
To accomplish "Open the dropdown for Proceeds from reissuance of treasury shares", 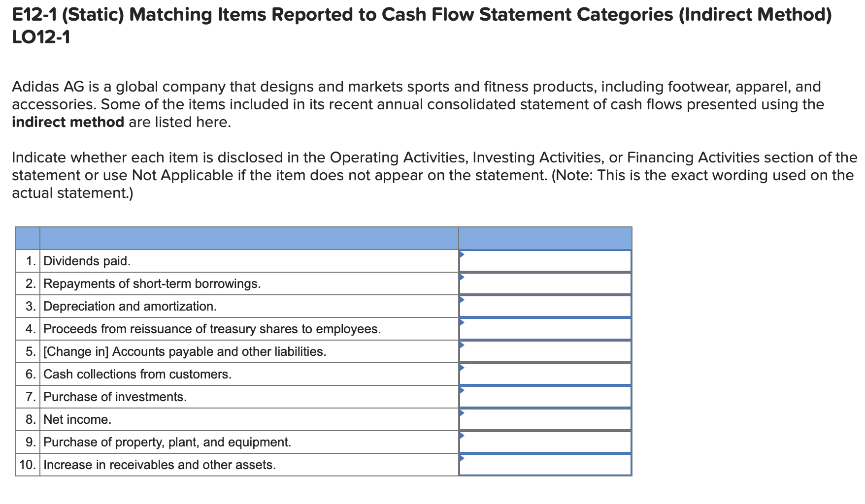I will pos(544,328).
